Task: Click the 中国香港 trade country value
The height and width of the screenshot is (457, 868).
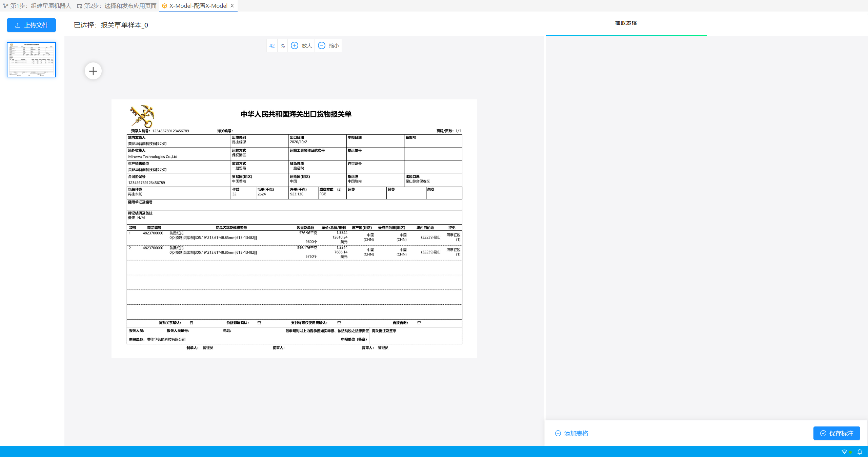Action: click(239, 181)
